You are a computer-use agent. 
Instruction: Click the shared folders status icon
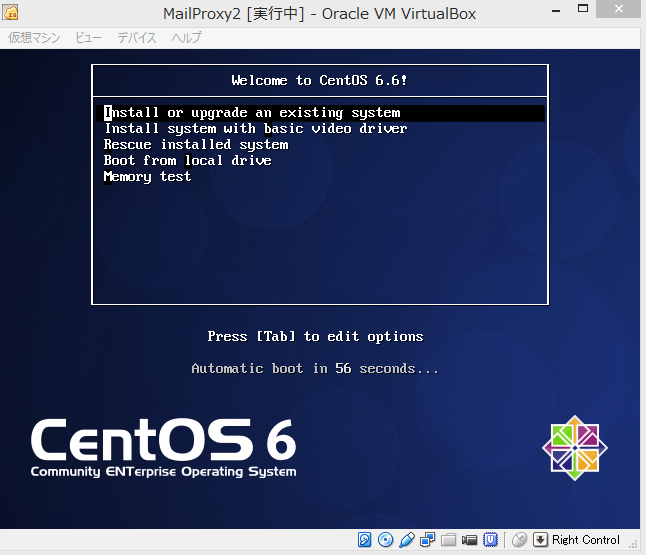448,539
